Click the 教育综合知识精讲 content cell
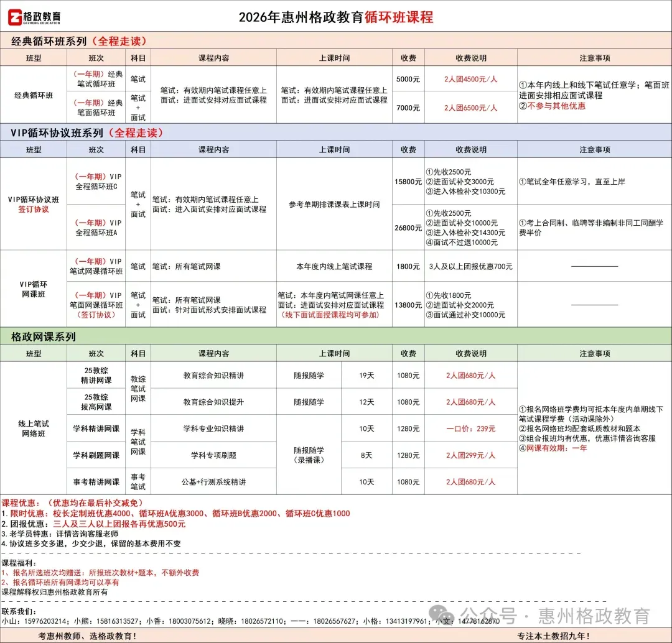 pyautogui.click(x=213, y=375)
